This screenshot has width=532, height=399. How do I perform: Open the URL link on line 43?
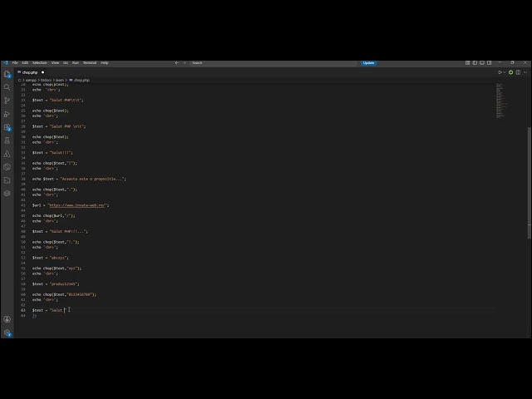(x=77, y=205)
